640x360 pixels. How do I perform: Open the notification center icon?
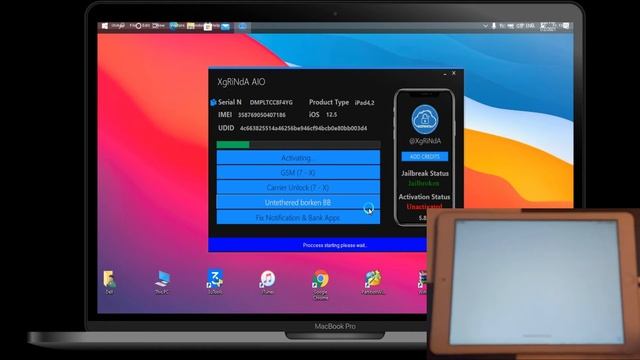[x=566, y=26]
